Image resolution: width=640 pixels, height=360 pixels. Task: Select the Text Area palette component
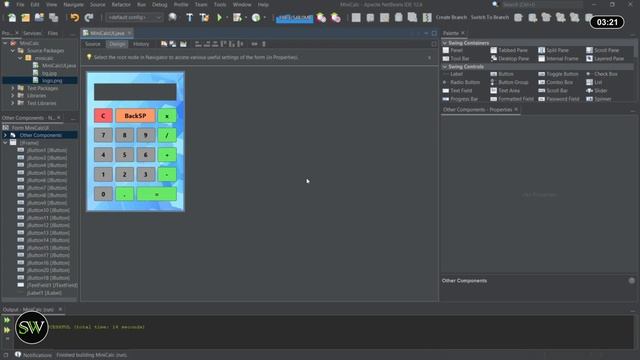pos(505,91)
